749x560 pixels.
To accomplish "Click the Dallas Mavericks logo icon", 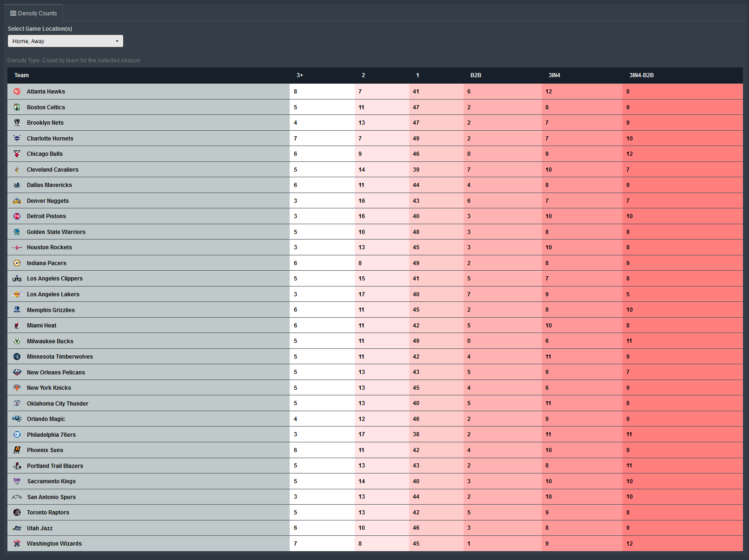I will (x=17, y=185).
